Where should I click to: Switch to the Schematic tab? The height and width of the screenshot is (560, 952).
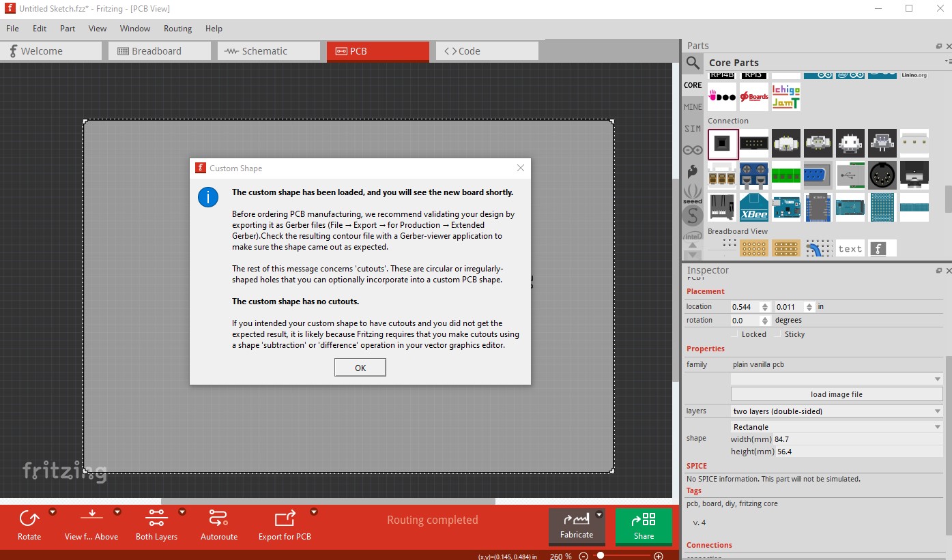(x=269, y=51)
